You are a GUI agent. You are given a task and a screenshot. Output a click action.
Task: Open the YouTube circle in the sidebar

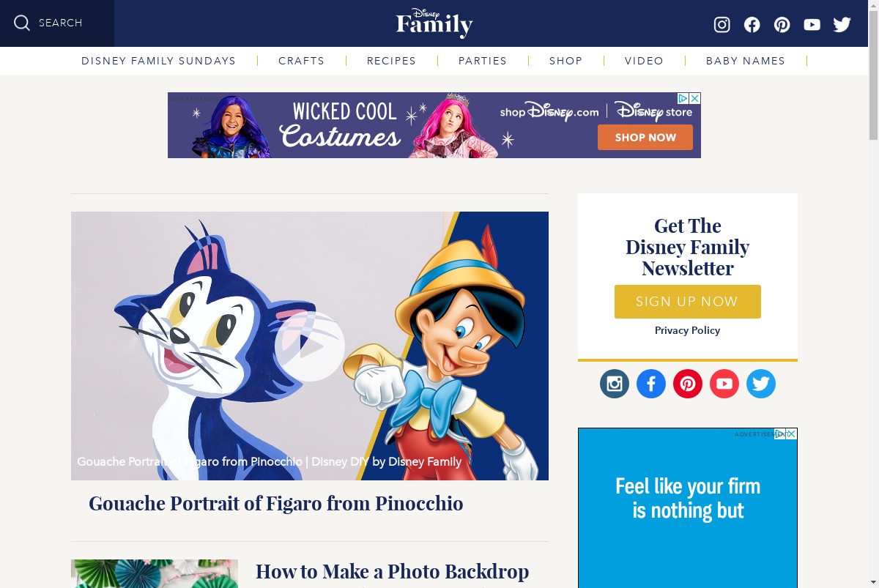point(724,384)
